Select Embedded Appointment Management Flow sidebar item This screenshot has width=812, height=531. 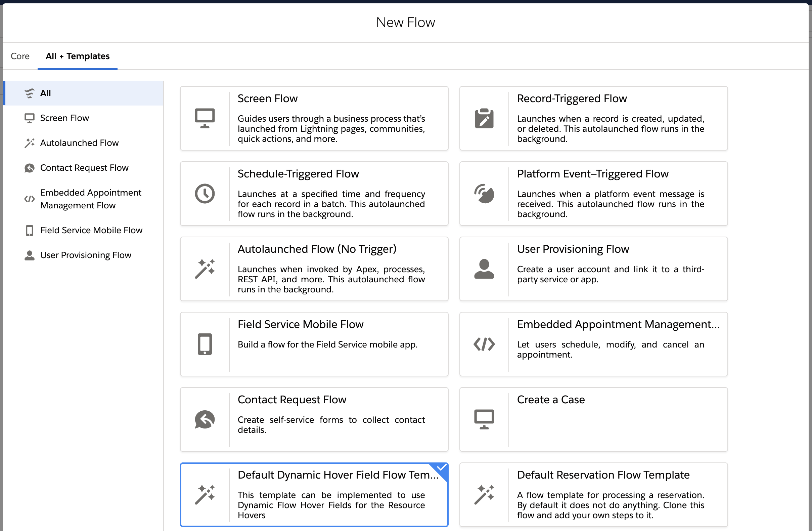[x=90, y=199]
